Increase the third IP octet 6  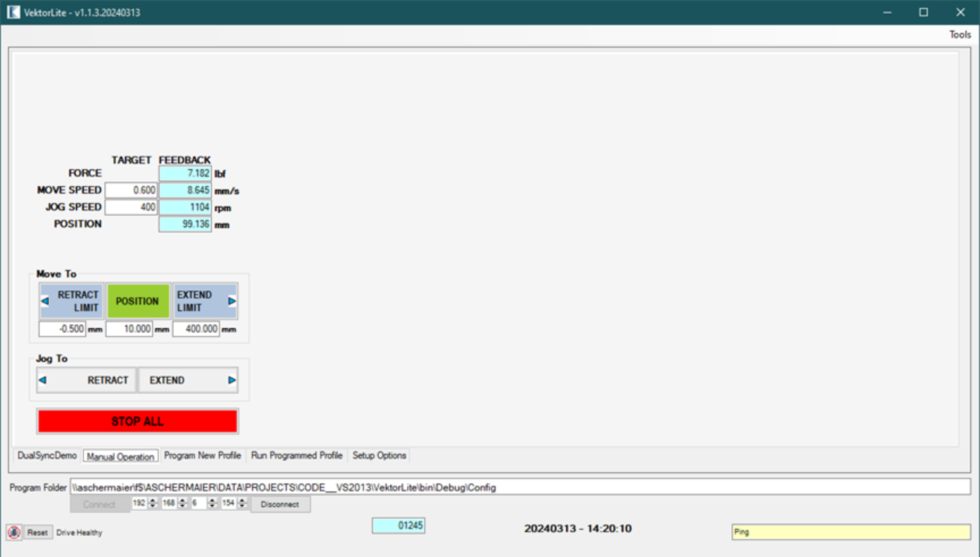pos(212,500)
